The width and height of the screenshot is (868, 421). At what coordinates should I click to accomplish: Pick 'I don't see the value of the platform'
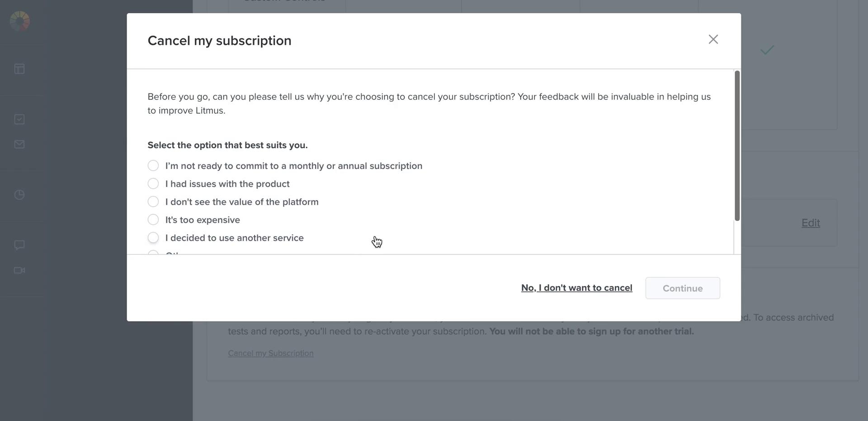[x=153, y=201]
